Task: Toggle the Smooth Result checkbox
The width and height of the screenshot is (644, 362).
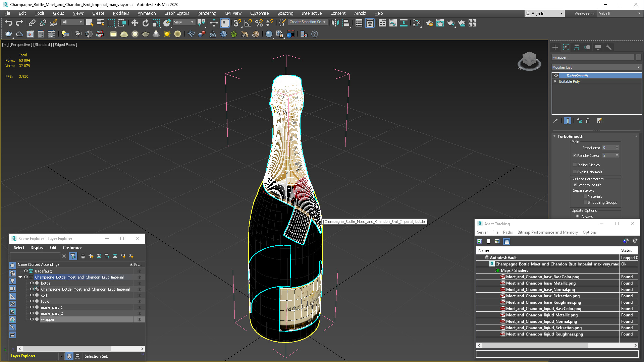Action: click(575, 185)
